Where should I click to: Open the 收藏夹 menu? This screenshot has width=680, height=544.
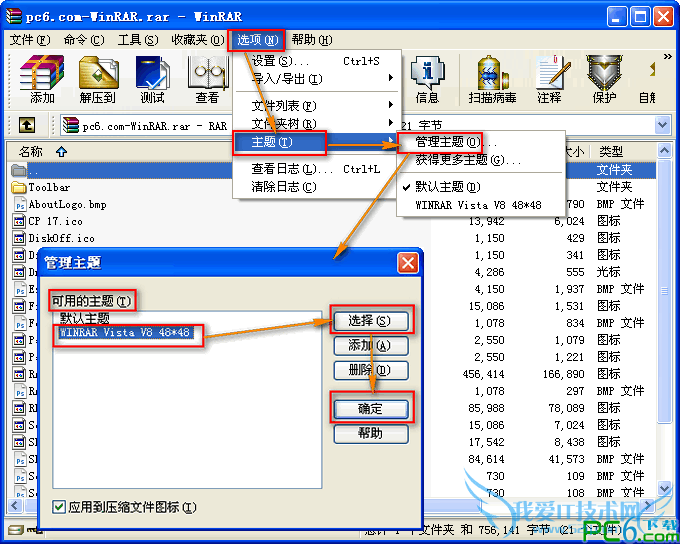[198, 40]
